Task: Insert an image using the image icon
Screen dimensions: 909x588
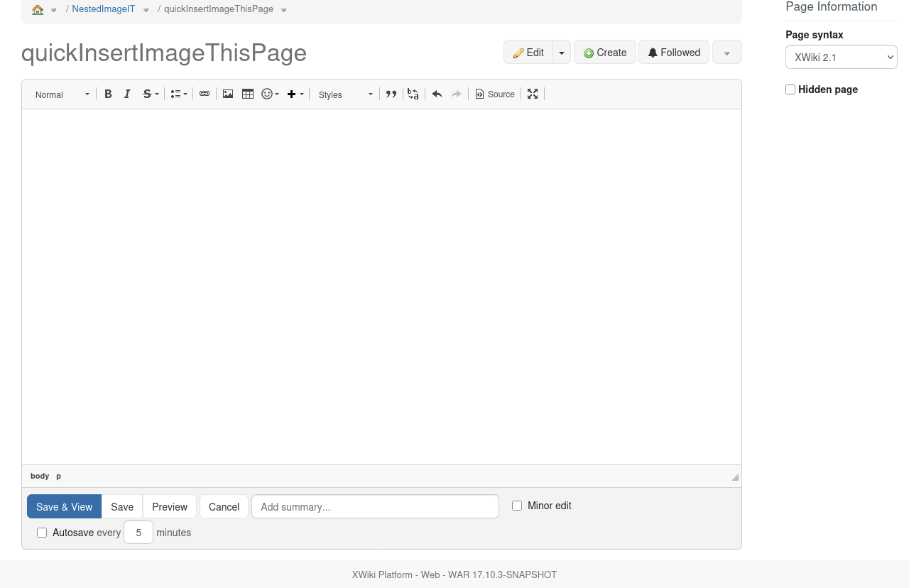Action: point(228,94)
